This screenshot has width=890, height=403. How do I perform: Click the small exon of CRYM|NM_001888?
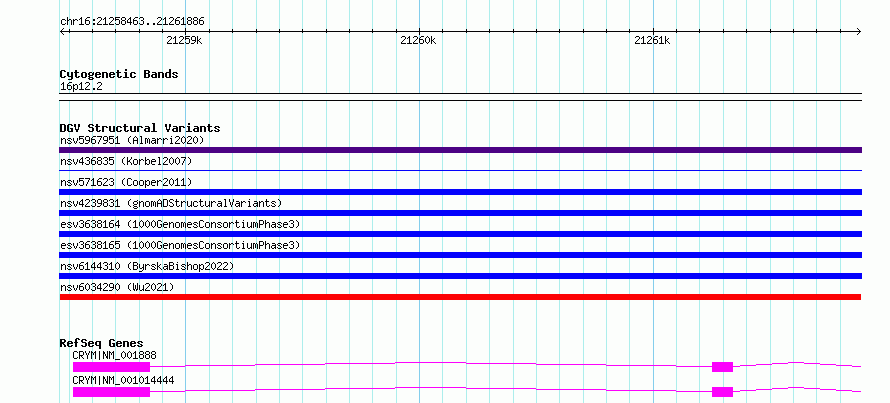pos(723,367)
